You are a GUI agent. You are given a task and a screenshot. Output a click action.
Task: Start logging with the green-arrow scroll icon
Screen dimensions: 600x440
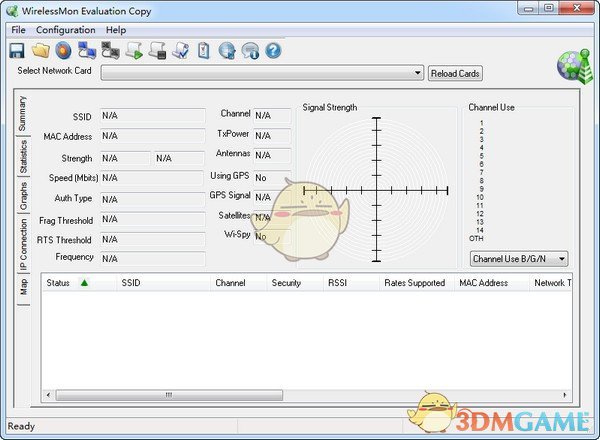tap(134, 51)
